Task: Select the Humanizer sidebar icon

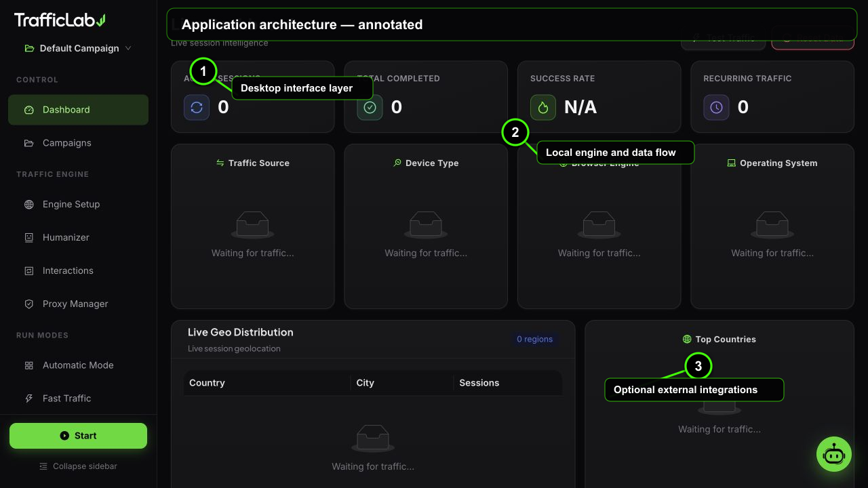Action: point(28,237)
